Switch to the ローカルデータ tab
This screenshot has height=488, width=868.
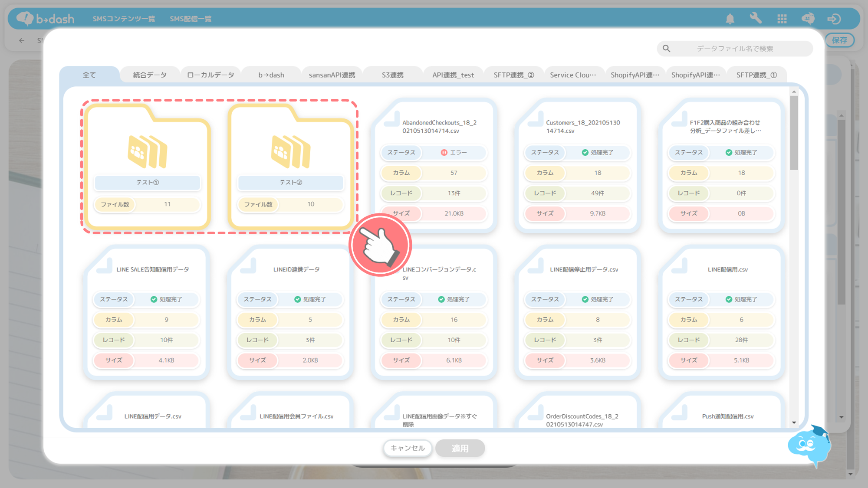coord(210,75)
